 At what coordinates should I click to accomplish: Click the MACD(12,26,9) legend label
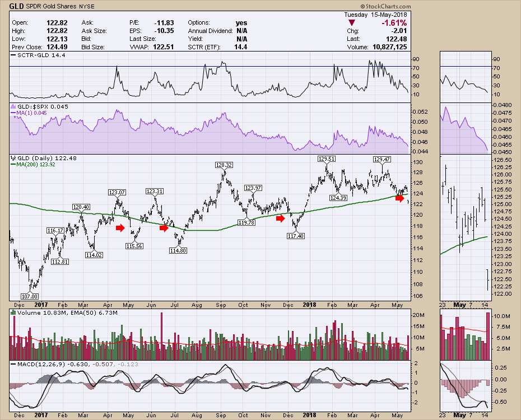click(41, 364)
